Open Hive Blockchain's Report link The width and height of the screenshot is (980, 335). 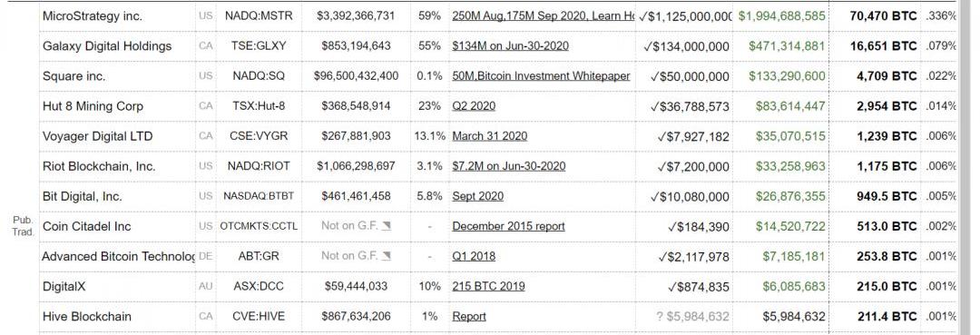(469, 316)
